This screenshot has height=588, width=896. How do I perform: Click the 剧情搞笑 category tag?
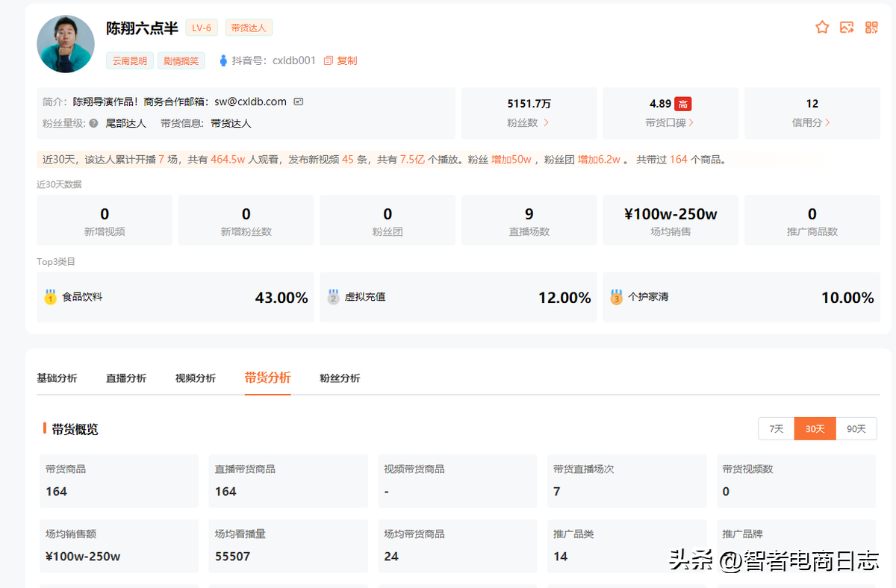(181, 60)
